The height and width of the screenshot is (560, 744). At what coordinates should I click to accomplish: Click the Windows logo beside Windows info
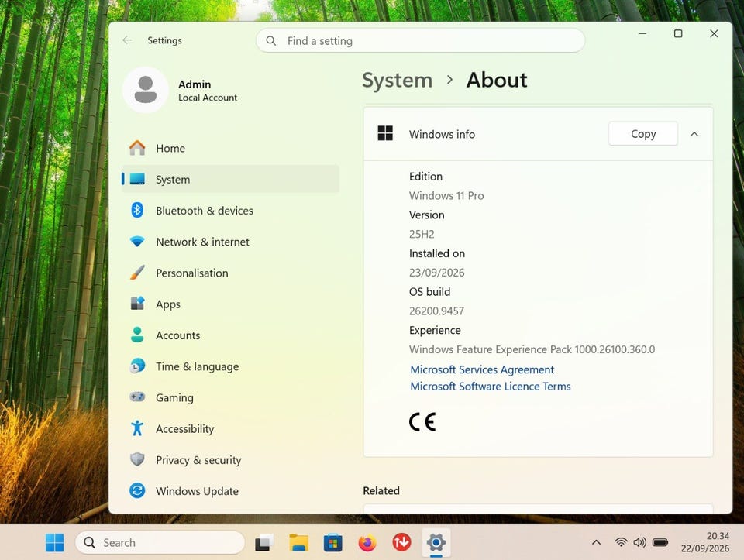point(385,133)
